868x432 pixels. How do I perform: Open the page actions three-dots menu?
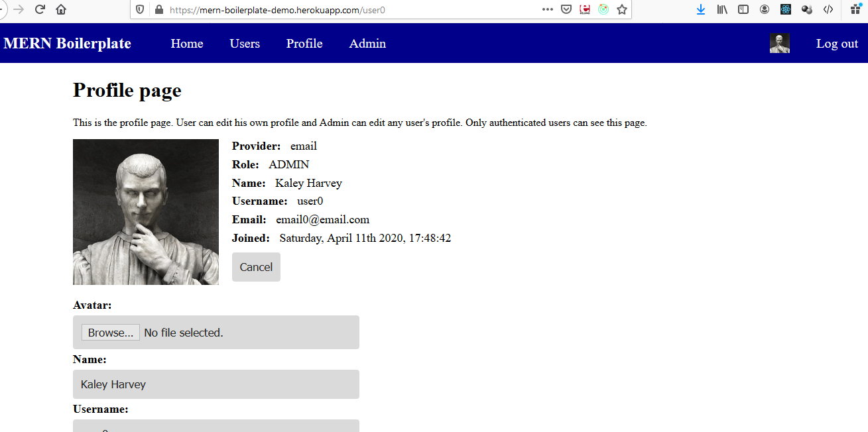[548, 9]
